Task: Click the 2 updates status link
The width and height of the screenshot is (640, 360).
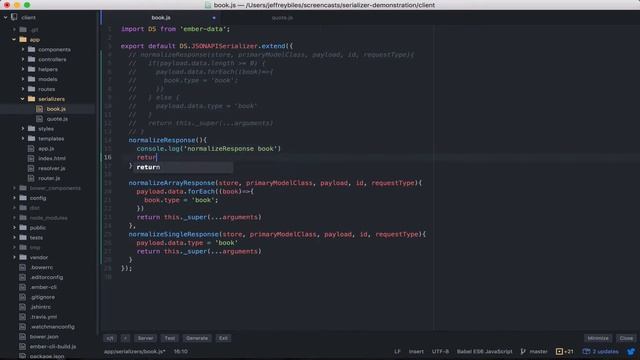Action: (605, 351)
